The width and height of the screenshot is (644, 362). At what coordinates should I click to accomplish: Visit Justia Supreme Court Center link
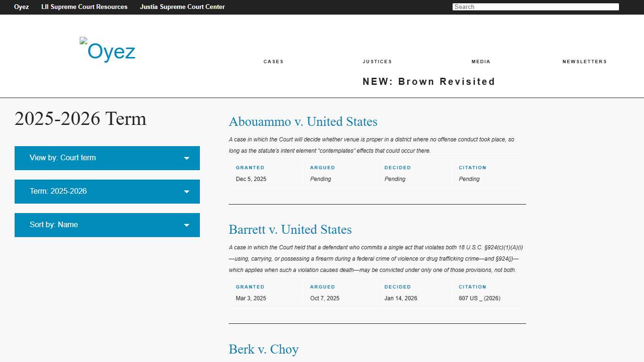[x=182, y=7]
